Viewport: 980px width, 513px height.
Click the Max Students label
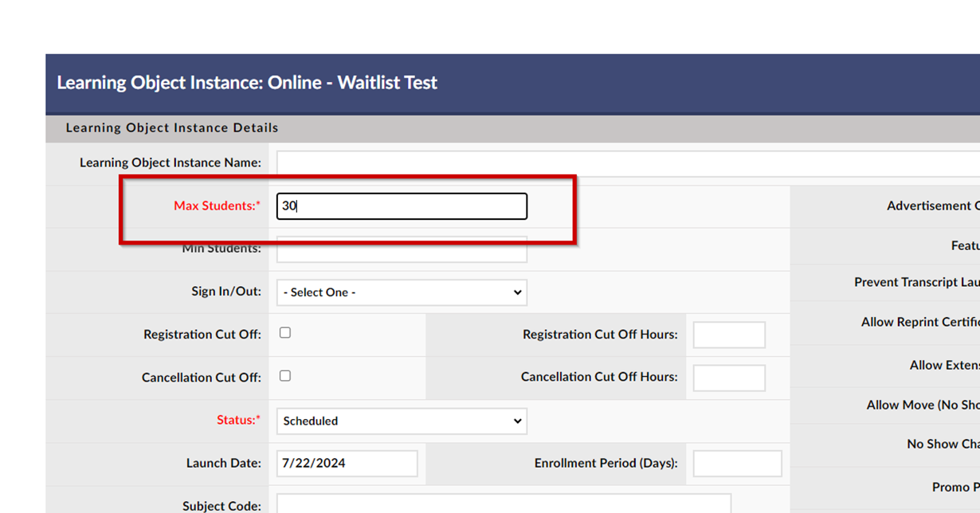218,206
